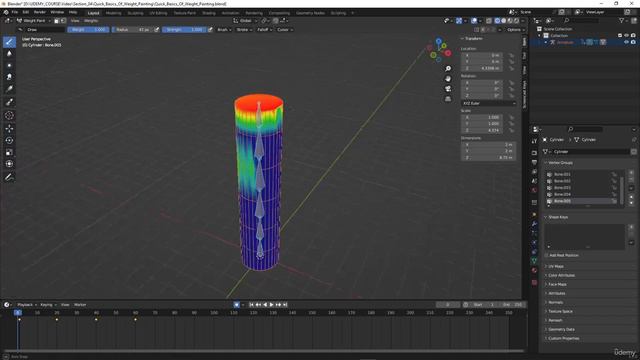This screenshot has height=360, width=640.
Task: Adjust the Strength slider
Action: (184, 29)
